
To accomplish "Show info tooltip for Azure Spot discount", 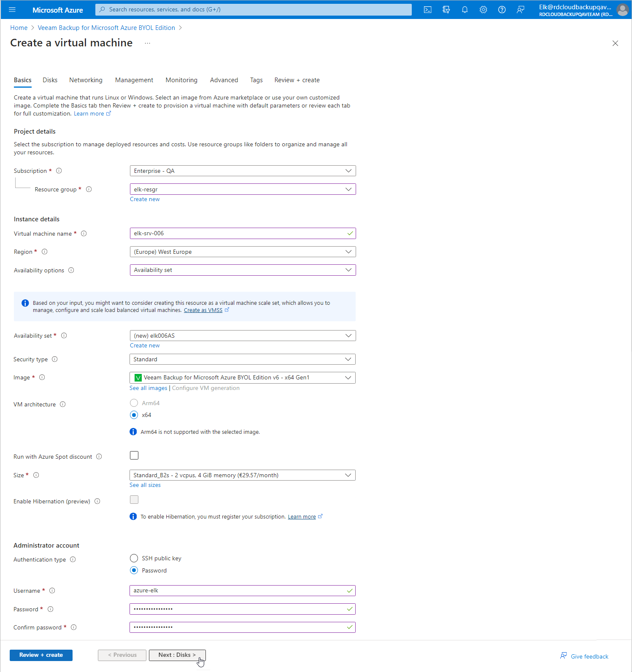I will (x=99, y=457).
